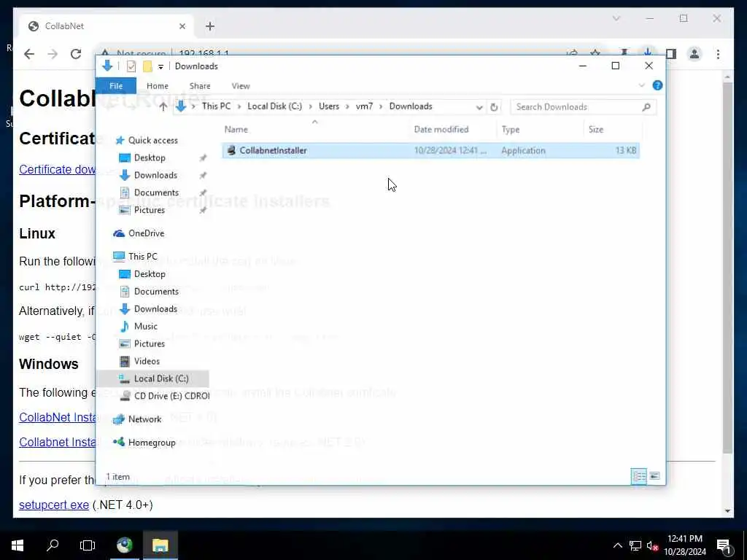The width and height of the screenshot is (747, 560).
Task: Open the Home ribbon tab
Action: [x=158, y=86]
